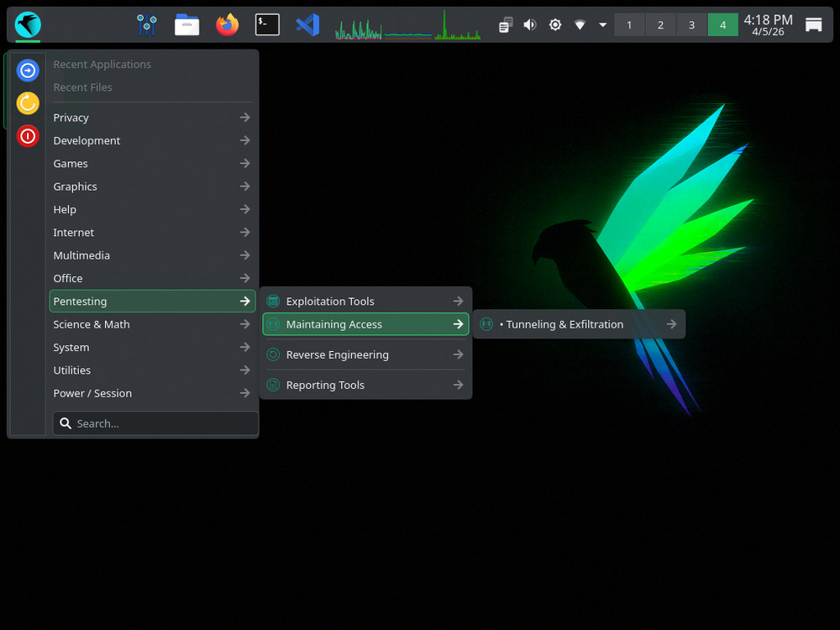Click the clipboard manager in the system tray
Viewport: 840px width, 630px height.
pos(505,25)
